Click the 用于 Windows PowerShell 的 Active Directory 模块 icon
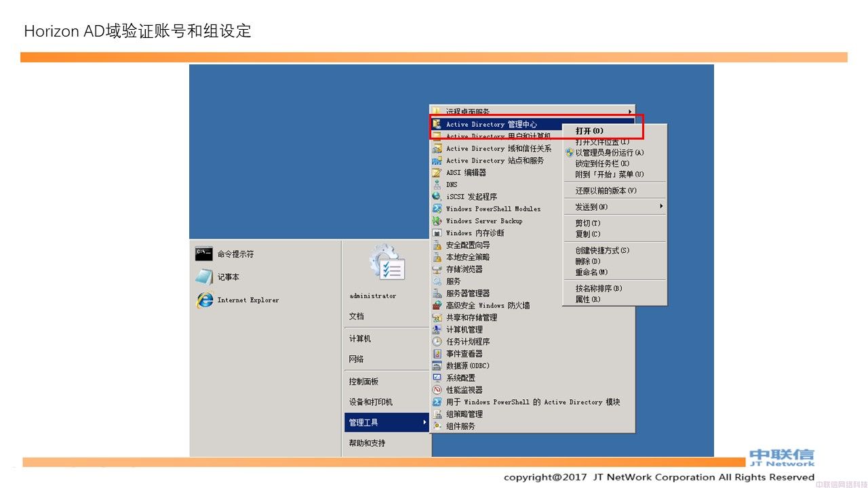 (437, 402)
